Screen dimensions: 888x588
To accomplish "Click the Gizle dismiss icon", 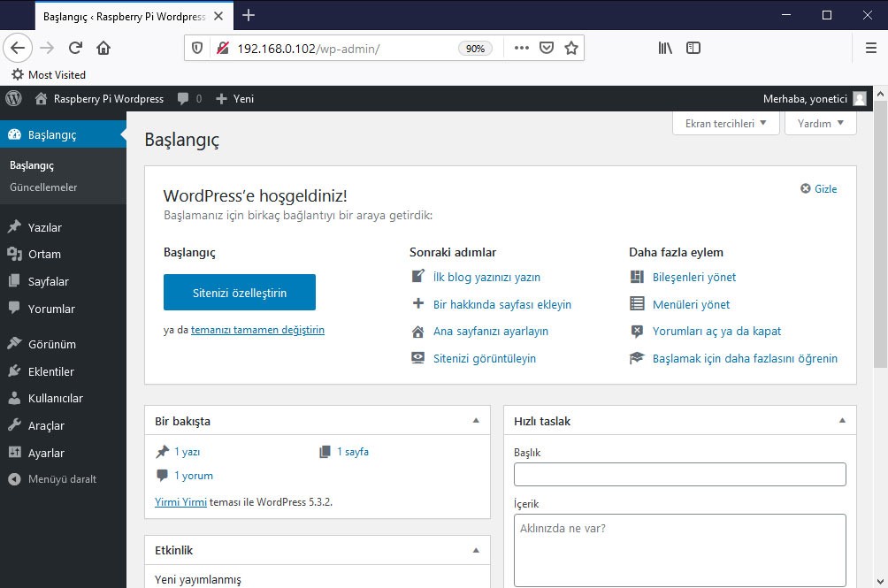I will point(806,188).
